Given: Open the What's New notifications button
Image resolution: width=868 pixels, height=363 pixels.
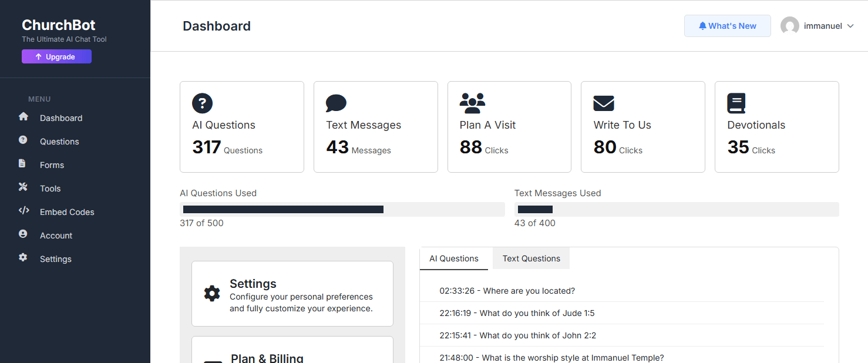Looking at the screenshot, I should (727, 26).
